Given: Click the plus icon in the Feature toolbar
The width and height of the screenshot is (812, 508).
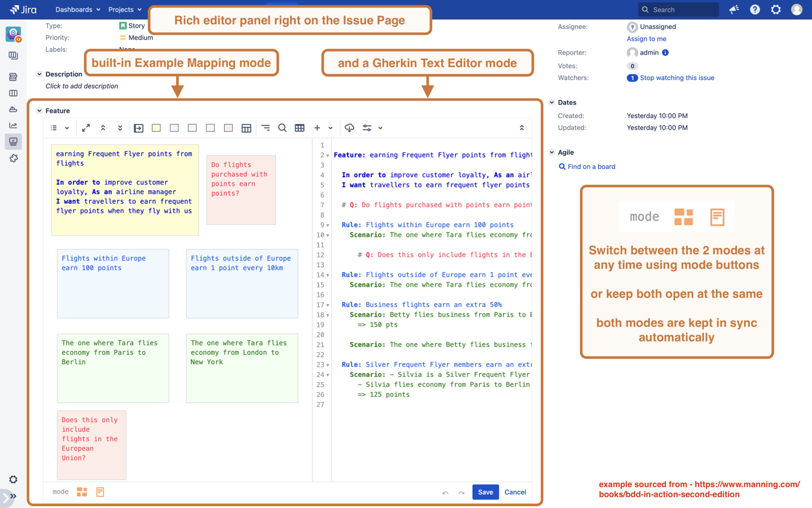Looking at the screenshot, I should (x=317, y=128).
